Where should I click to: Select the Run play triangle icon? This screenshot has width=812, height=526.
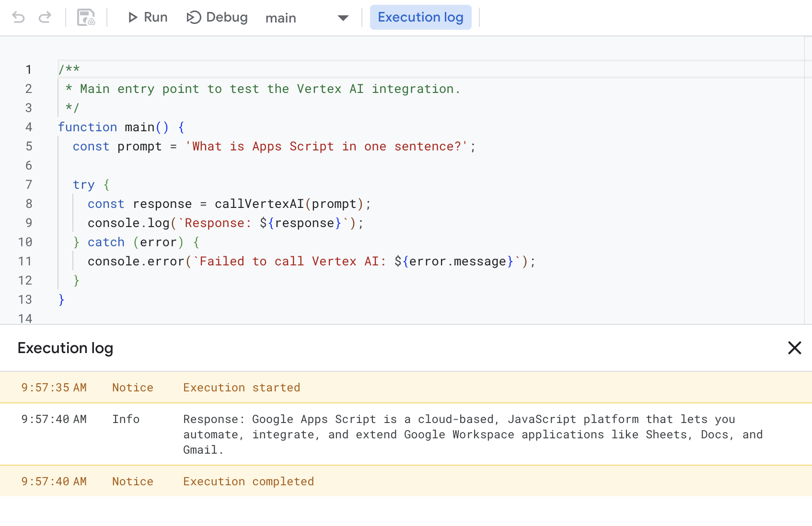[133, 17]
